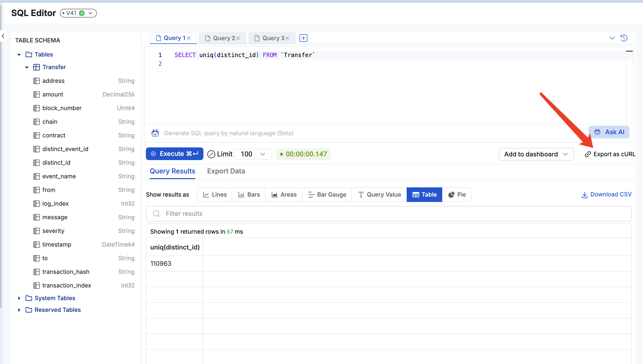Toggle Table results view
This screenshot has height=364, width=643.
point(424,194)
